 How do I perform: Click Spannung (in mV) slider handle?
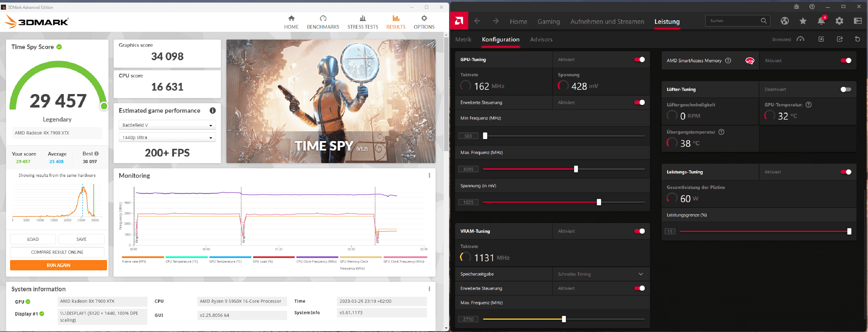[599, 202]
